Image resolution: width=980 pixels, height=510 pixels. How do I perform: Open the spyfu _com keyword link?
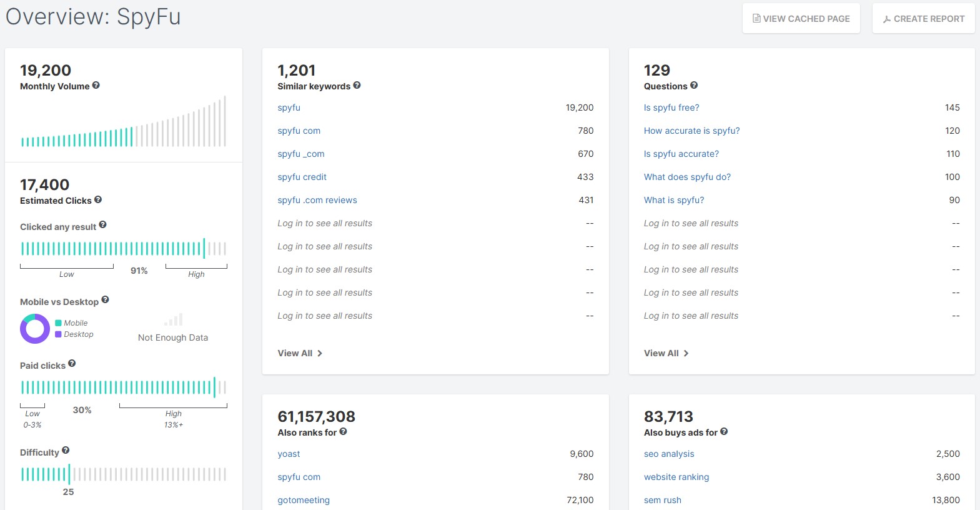301,154
